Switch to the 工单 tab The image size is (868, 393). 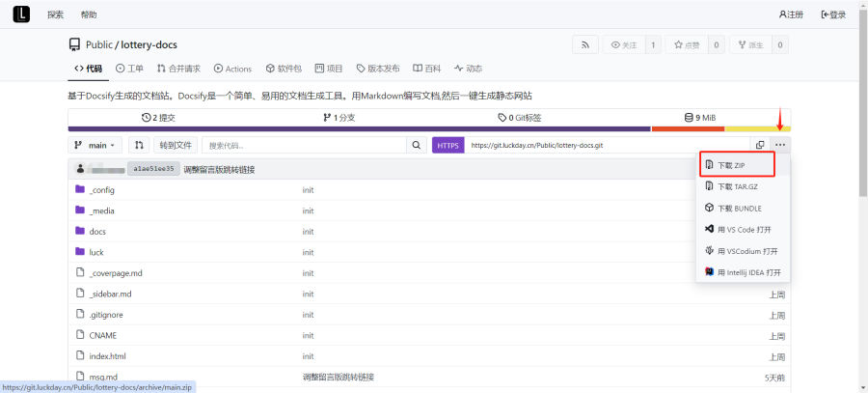(x=129, y=69)
